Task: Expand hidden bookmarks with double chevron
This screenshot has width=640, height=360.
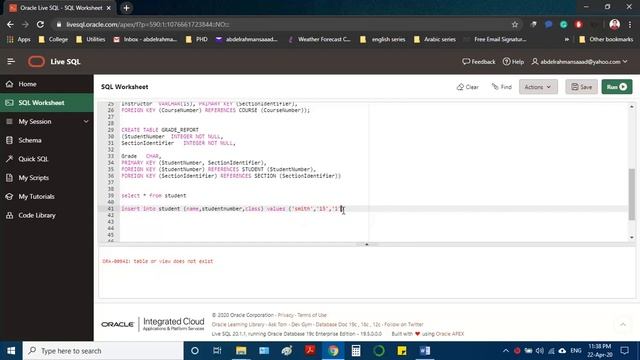Action: [567, 40]
